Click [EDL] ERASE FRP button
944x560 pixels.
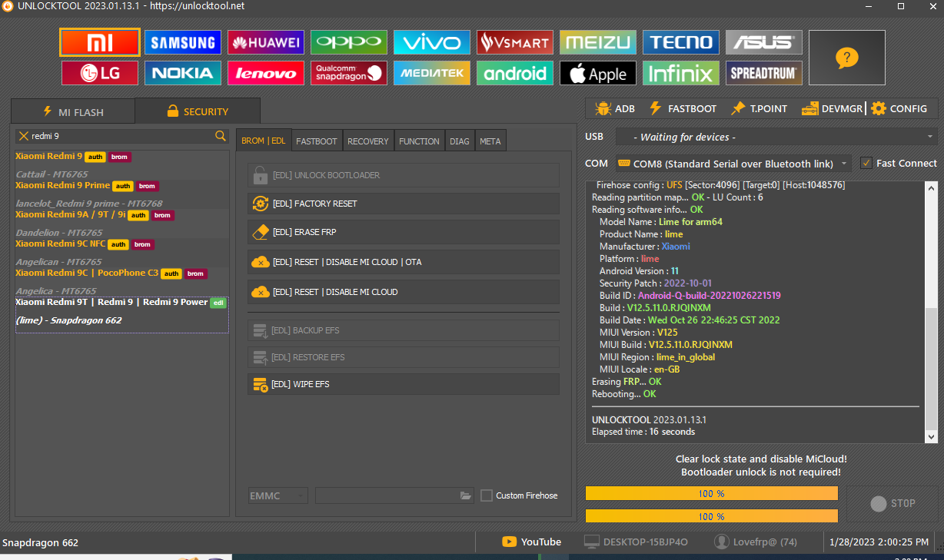[404, 232]
